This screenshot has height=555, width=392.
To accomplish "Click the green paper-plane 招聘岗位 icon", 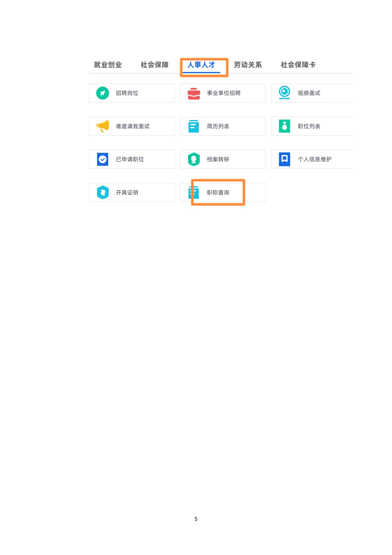I will 102,93.
